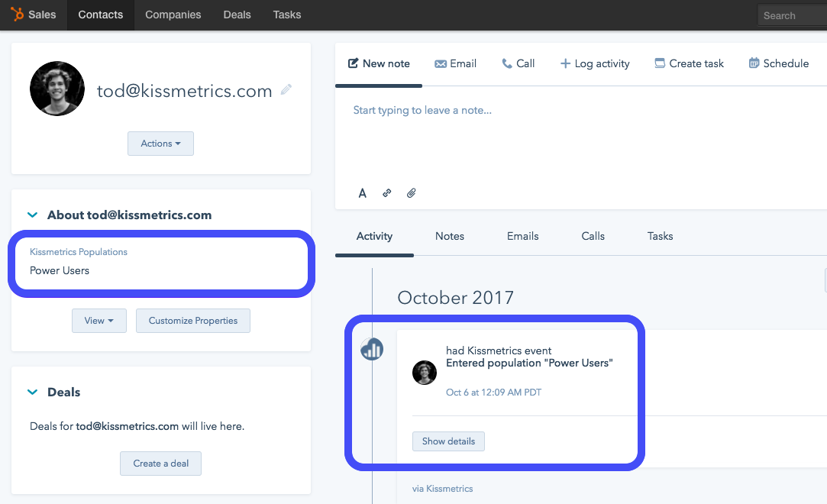
Task: Open the Log activity tab
Action: 594,64
